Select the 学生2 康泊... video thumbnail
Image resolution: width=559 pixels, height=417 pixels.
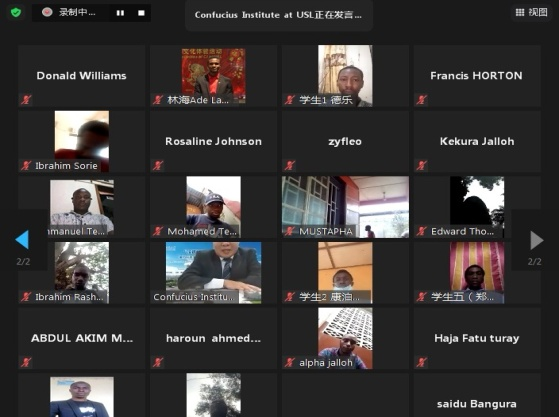[345, 273]
